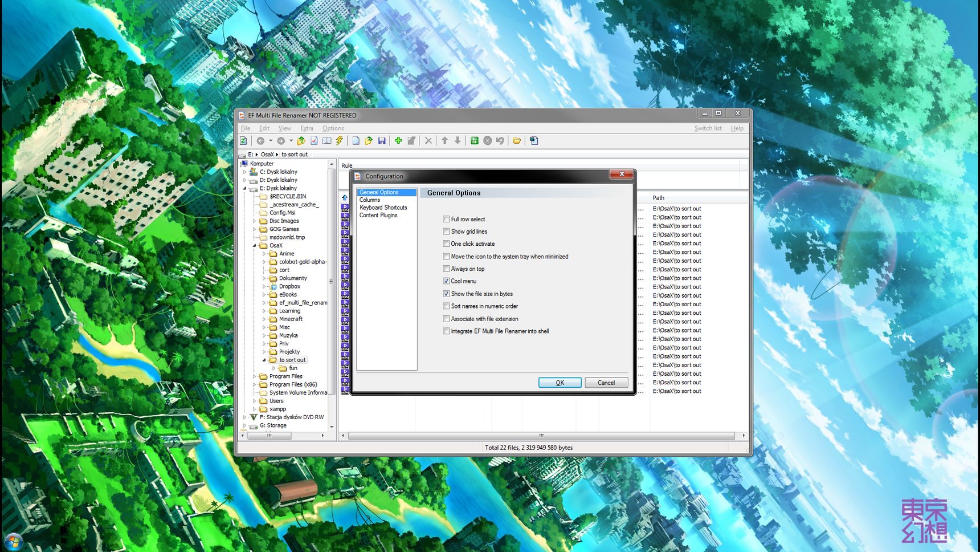This screenshot has width=980, height=552.
Task: Click the gray round stop icon
Action: [488, 141]
